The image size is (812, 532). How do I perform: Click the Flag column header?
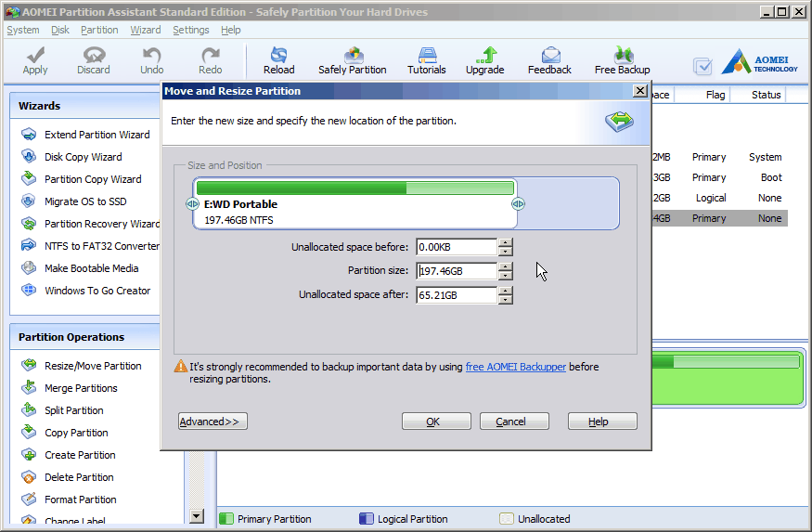pyautogui.click(x=715, y=95)
